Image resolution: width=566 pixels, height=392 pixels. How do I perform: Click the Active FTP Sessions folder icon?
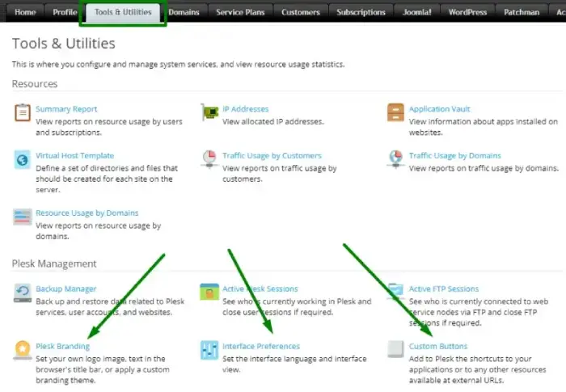[x=396, y=292]
